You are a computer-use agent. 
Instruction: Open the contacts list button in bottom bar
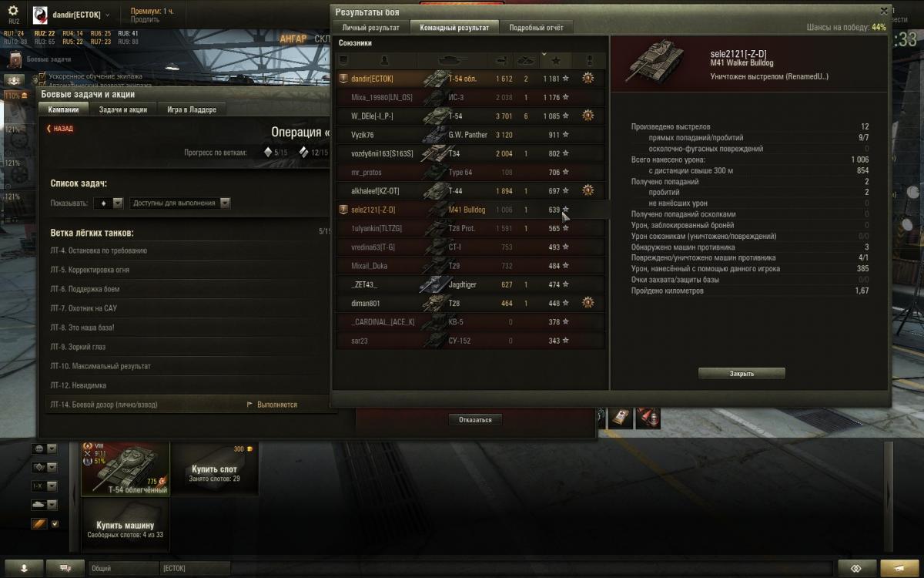24,567
